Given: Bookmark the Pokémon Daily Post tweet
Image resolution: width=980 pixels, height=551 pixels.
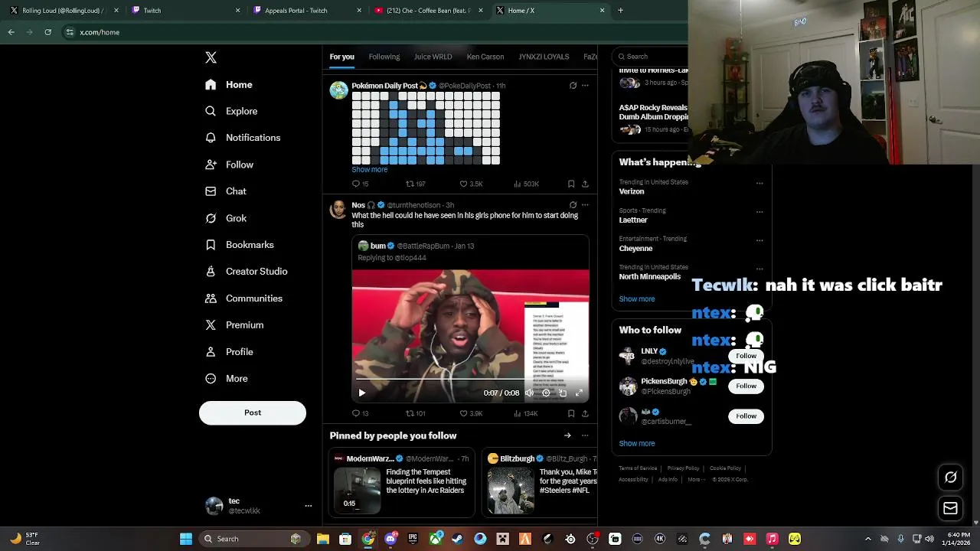Looking at the screenshot, I should point(571,184).
